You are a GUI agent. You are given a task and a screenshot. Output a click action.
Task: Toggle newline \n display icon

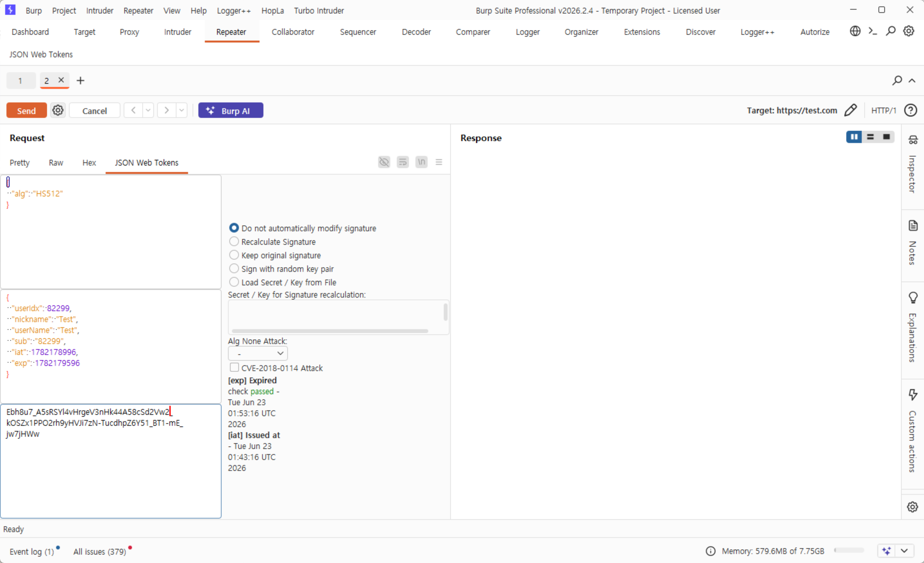coord(422,162)
